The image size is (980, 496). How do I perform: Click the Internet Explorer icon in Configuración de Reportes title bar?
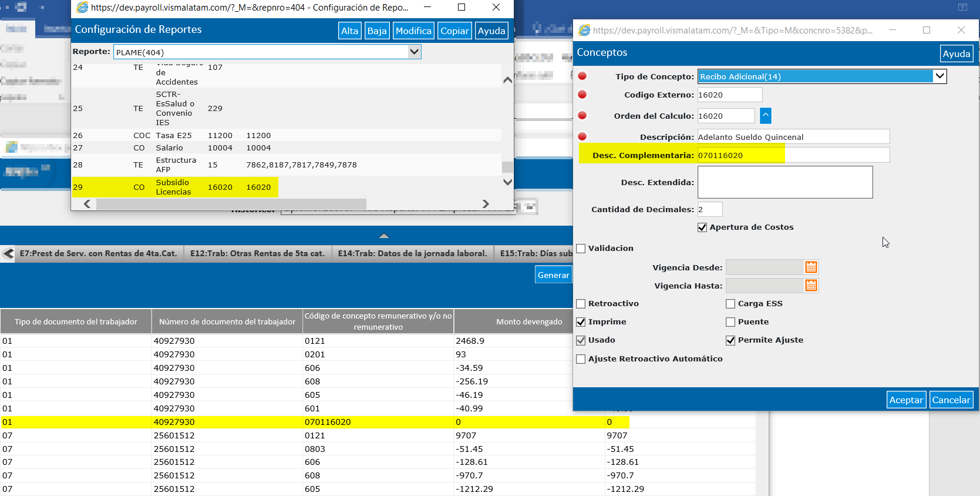coord(82,7)
